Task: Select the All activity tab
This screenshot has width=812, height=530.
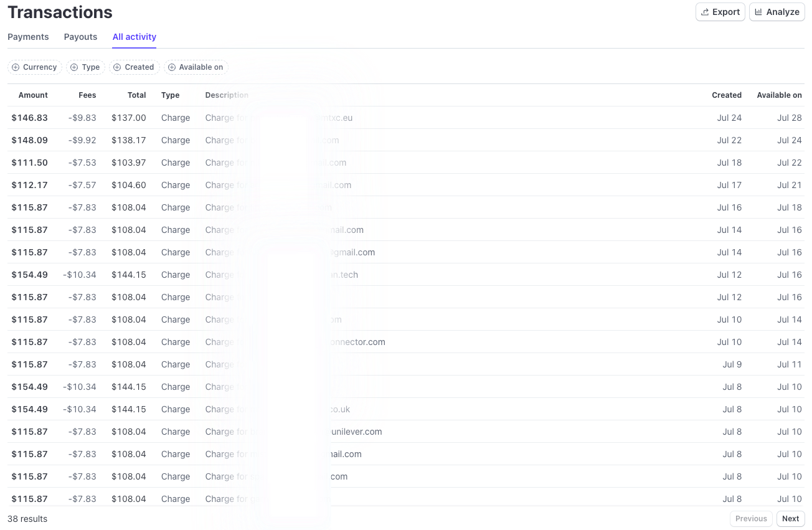Action: pos(135,37)
